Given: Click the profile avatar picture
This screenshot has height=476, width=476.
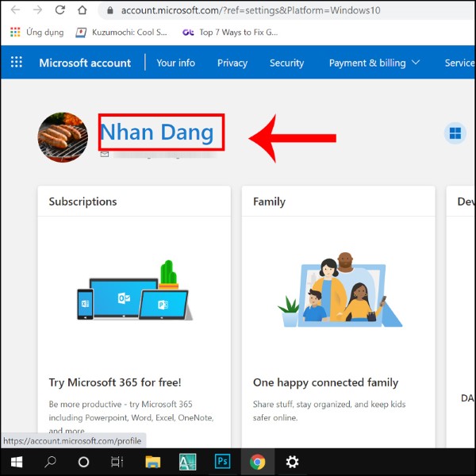Looking at the screenshot, I should (63, 137).
